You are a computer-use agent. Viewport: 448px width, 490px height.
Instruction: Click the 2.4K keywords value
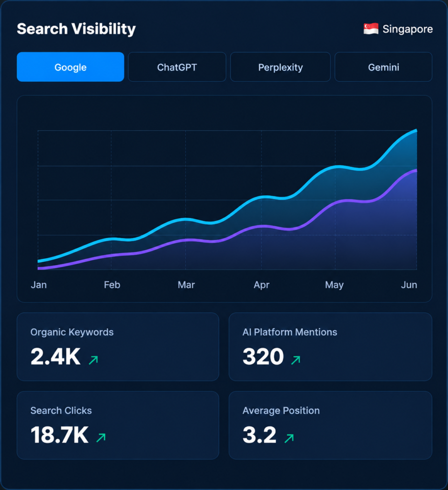[56, 356]
